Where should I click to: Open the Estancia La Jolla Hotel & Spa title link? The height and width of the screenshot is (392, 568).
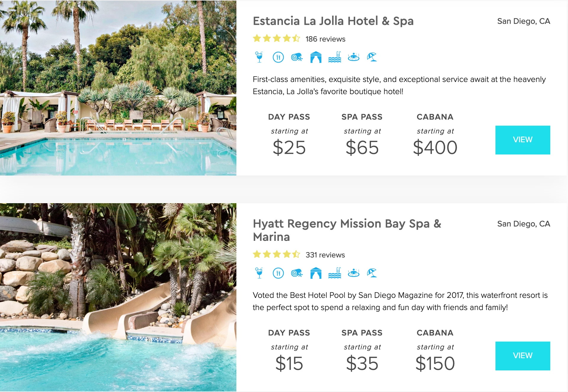333,21
